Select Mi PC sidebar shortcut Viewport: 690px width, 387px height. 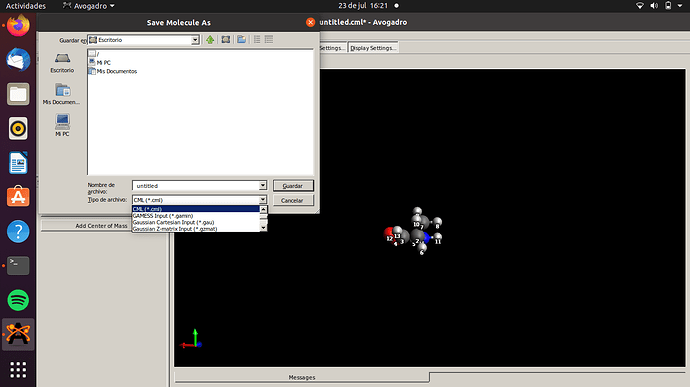click(x=62, y=125)
